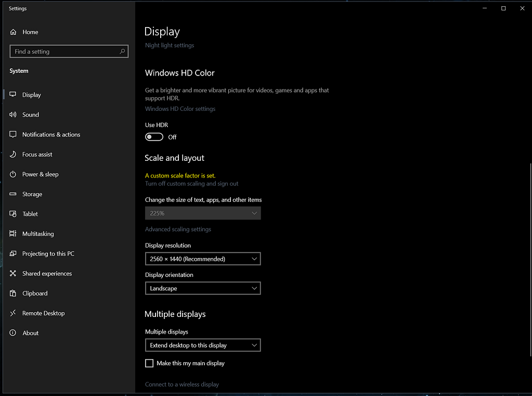
Task: Check Make this my main display
Action: (x=149, y=363)
